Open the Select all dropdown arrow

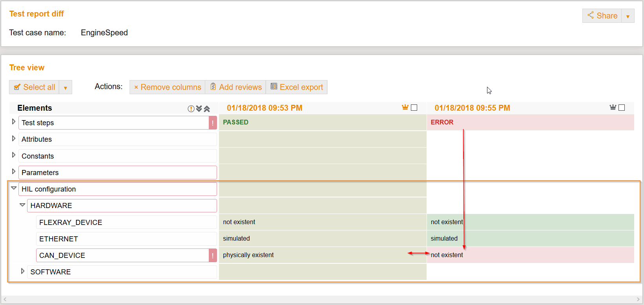tap(66, 88)
